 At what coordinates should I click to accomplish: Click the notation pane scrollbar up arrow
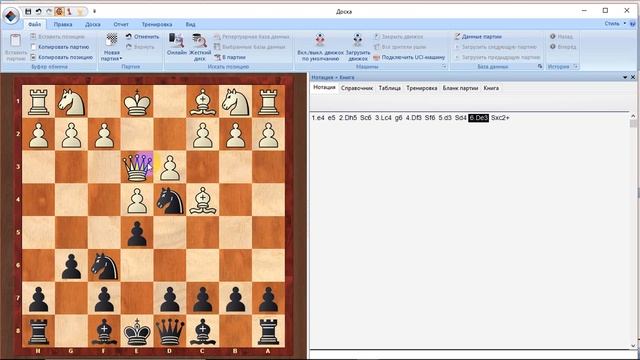pos(633,117)
